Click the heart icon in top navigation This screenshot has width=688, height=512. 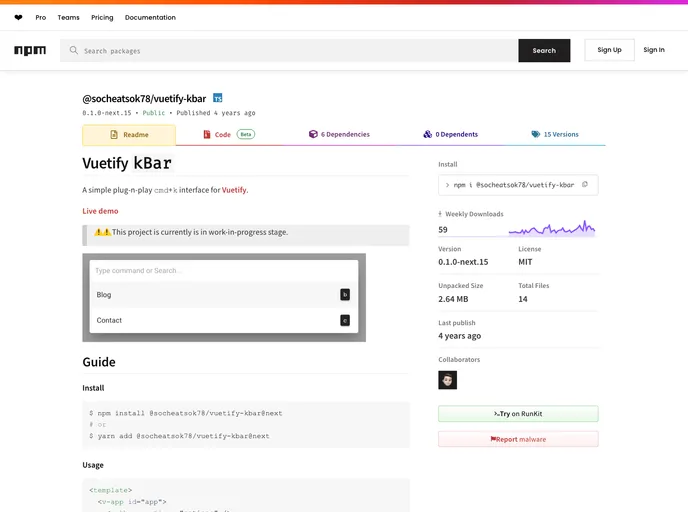click(18, 18)
